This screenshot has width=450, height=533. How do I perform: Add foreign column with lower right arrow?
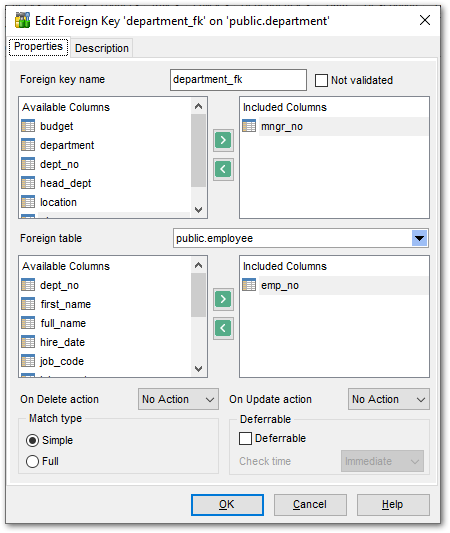223,299
